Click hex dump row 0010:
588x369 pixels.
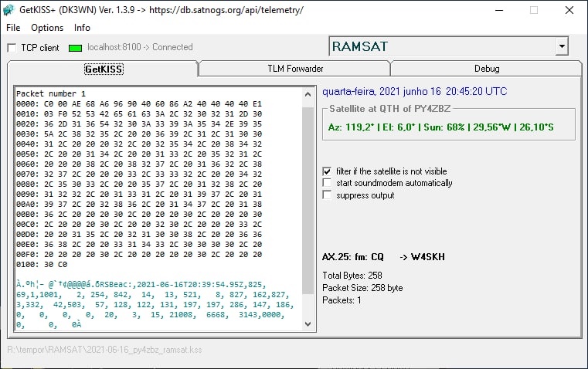coord(139,114)
